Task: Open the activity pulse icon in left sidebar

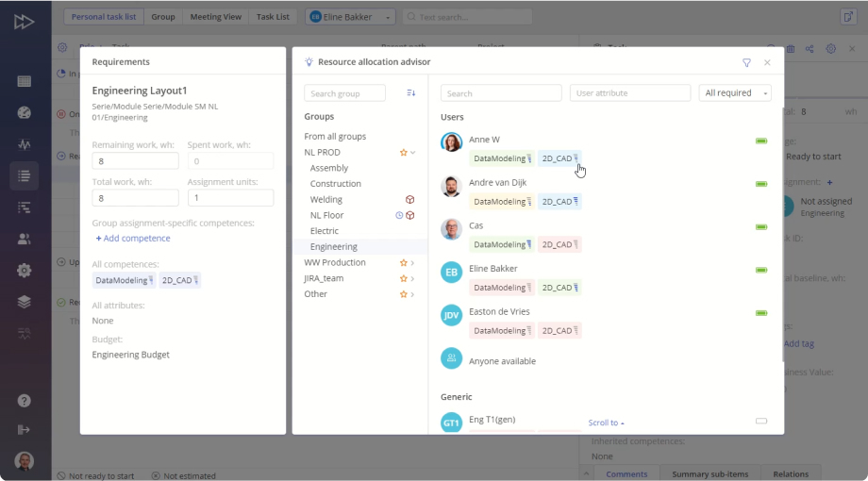Action: pyautogui.click(x=24, y=144)
